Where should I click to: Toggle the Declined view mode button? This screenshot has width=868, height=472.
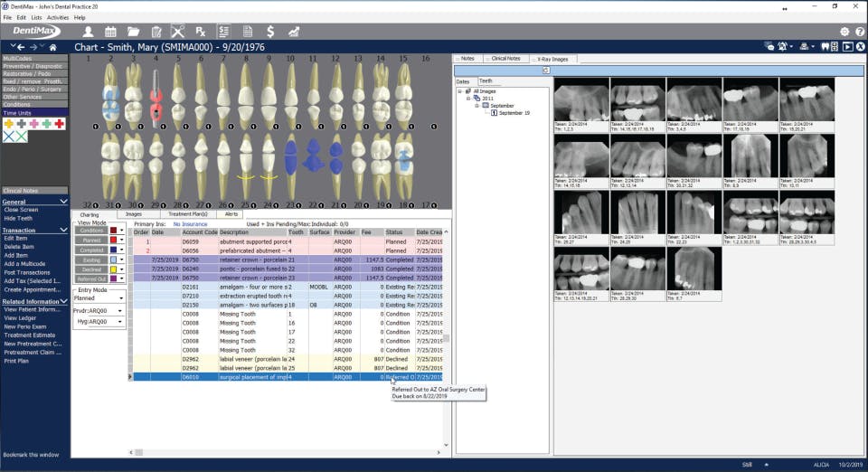(x=91, y=269)
